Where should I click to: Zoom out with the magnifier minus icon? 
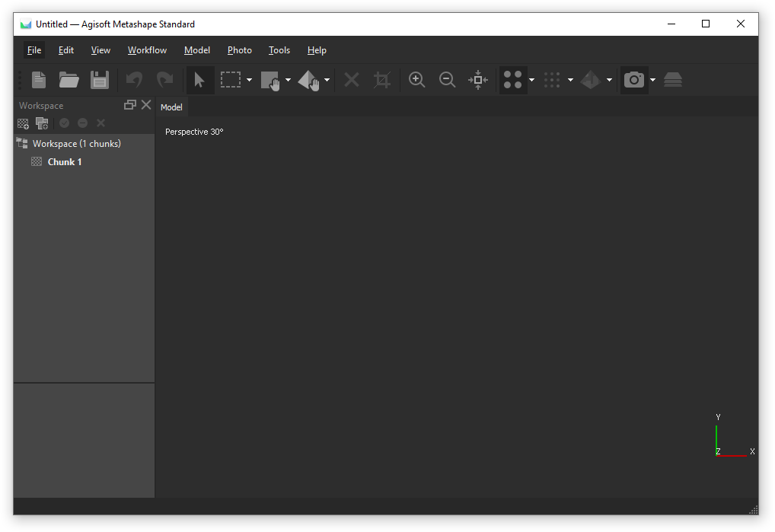(x=448, y=79)
